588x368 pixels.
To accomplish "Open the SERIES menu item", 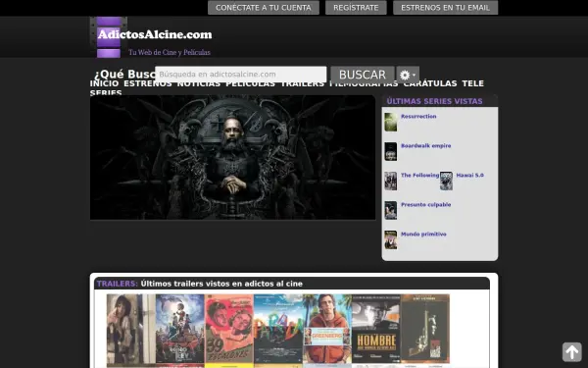I will click(x=106, y=92).
